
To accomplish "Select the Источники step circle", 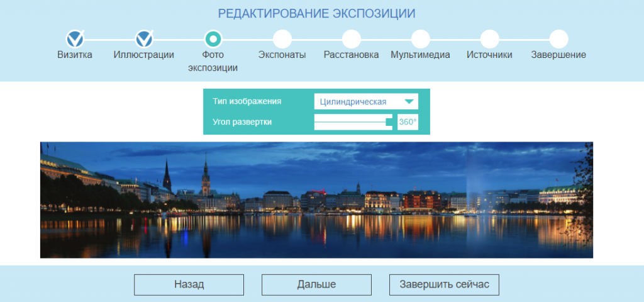I will 489,40.
